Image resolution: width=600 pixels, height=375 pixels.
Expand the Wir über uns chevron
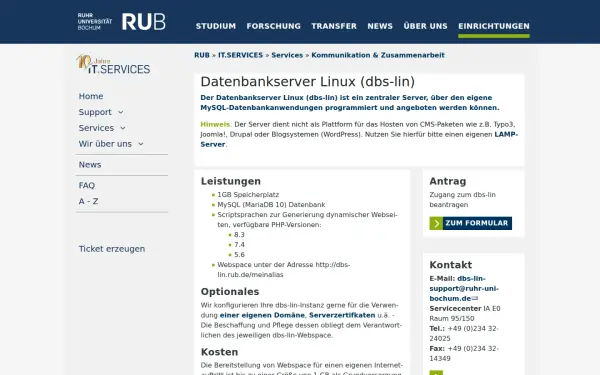click(141, 144)
